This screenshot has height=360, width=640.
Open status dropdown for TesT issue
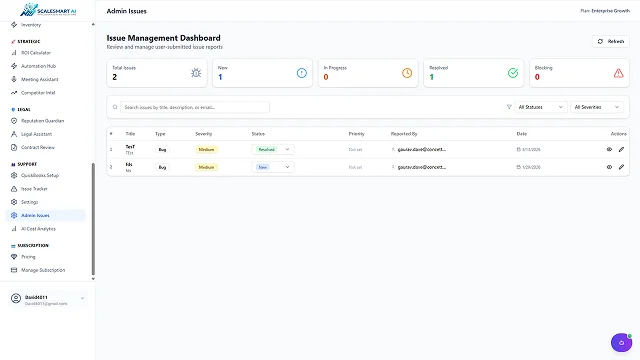(x=273, y=149)
